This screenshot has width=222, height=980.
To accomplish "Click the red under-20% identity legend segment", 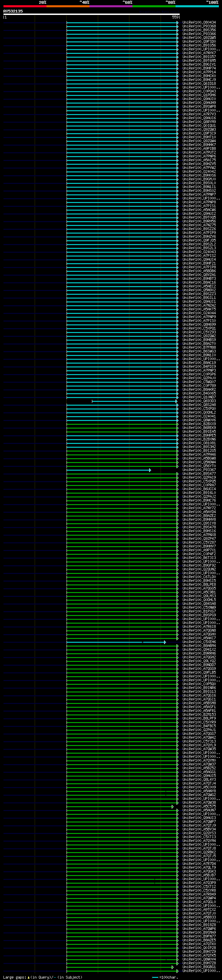I will tap(25, 6).
